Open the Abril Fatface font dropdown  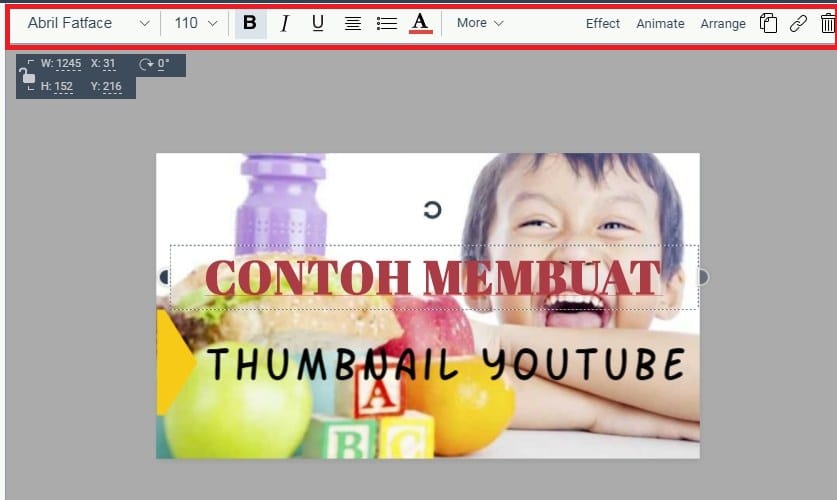88,23
